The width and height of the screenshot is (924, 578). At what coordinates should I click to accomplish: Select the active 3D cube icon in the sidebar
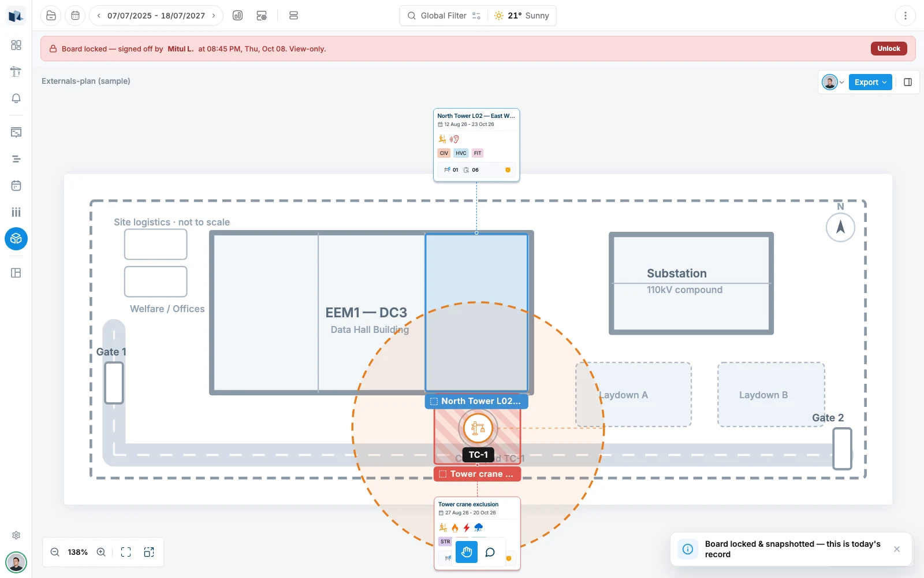tap(16, 239)
